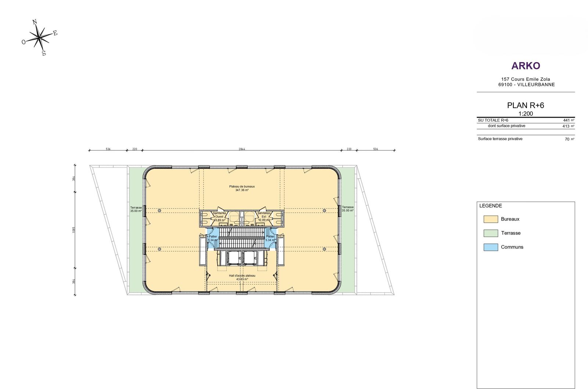Click the Bureaux yellow legend swatch
Screen dimensions: 588x389
[491, 219]
